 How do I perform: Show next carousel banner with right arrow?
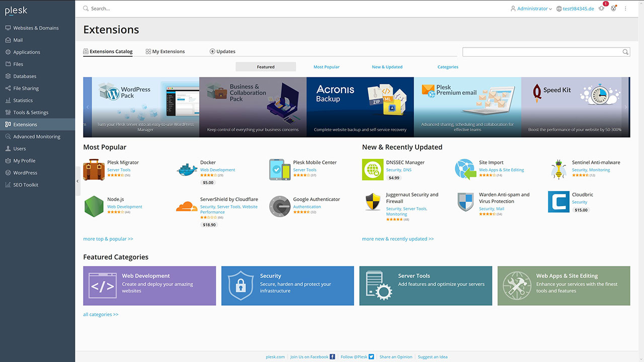pos(626,107)
